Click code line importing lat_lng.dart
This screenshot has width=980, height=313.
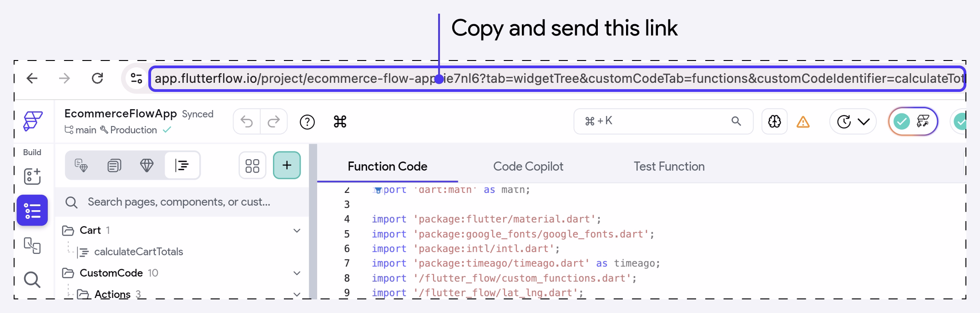click(x=477, y=293)
